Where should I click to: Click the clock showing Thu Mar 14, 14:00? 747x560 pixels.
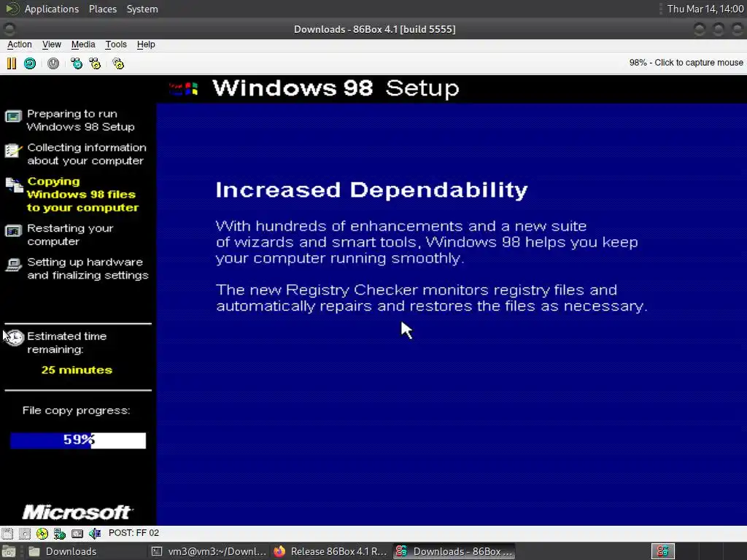[x=705, y=9]
